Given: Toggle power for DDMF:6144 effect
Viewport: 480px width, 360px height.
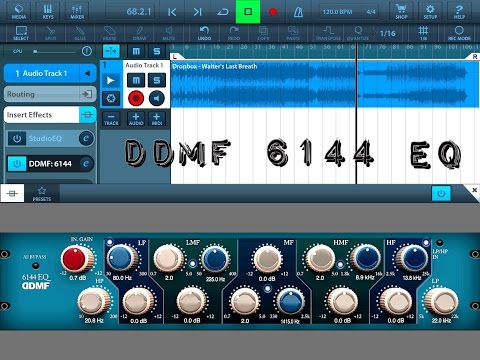Looking at the screenshot, I should [x=17, y=164].
